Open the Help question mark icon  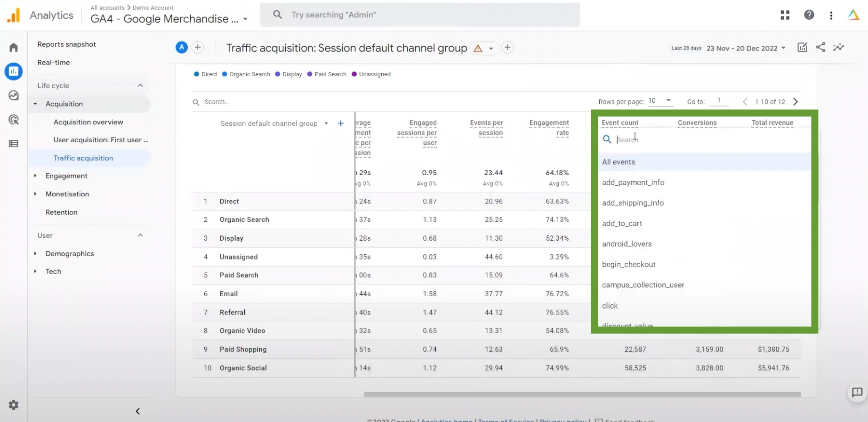[809, 15]
